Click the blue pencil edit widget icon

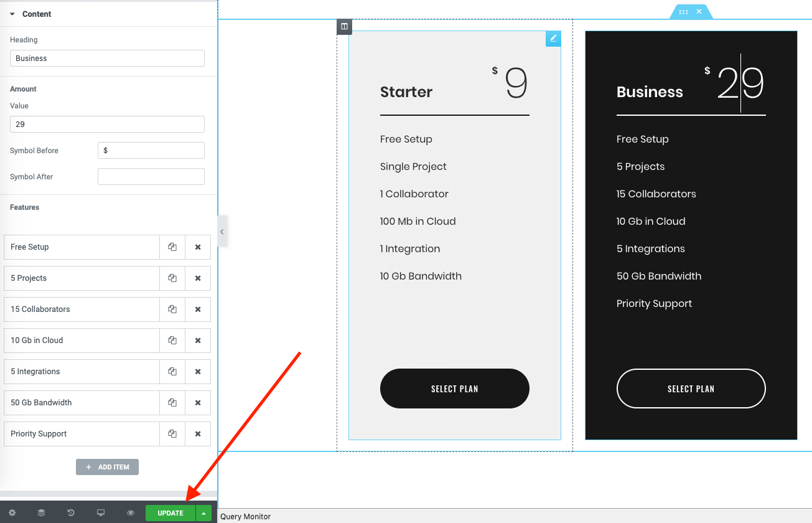(x=553, y=39)
